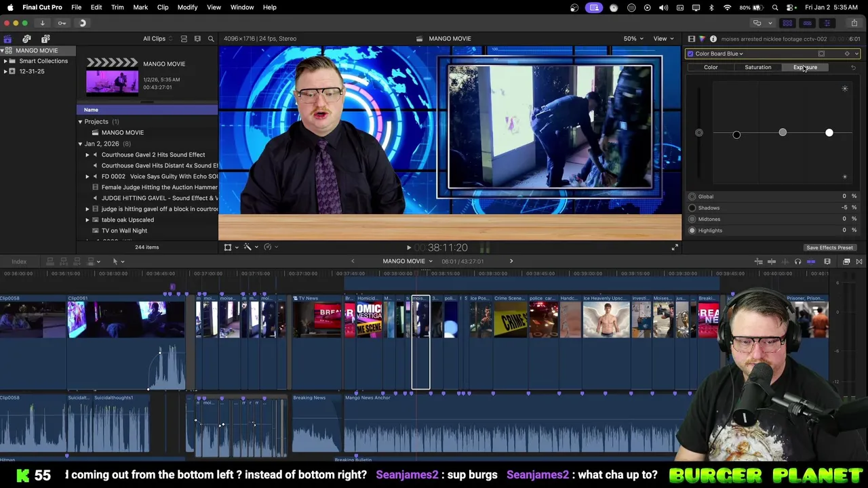Open the Clip menu

click(163, 7)
